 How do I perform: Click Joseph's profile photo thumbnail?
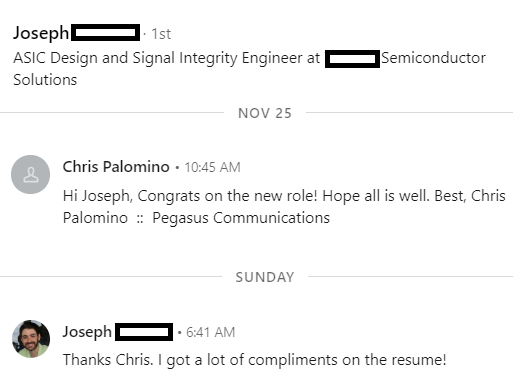click(31, 339)
